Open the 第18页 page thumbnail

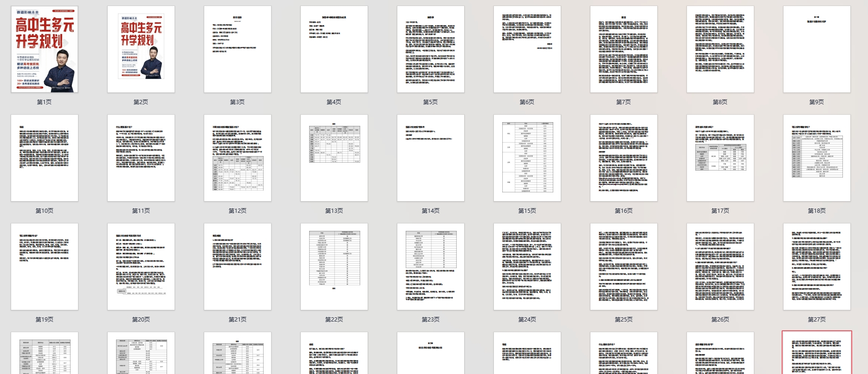tap(817, 158)
